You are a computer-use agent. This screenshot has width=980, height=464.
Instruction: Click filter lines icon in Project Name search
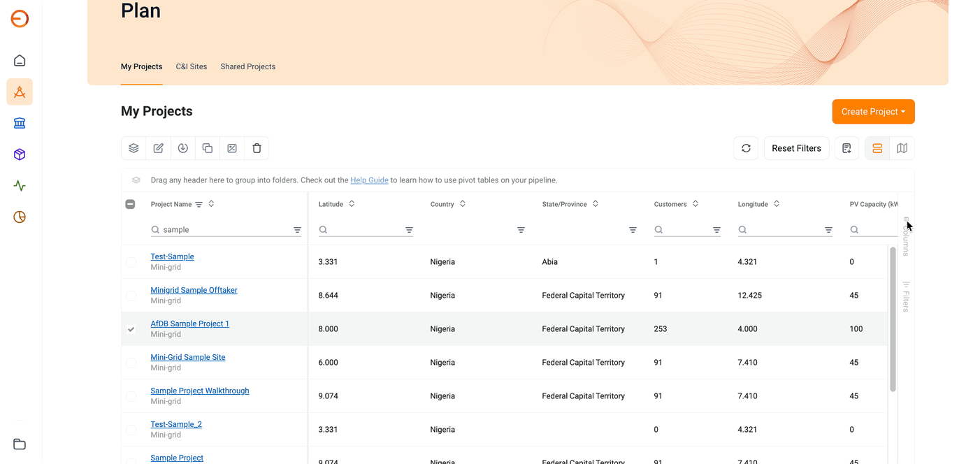coord(297,230)
